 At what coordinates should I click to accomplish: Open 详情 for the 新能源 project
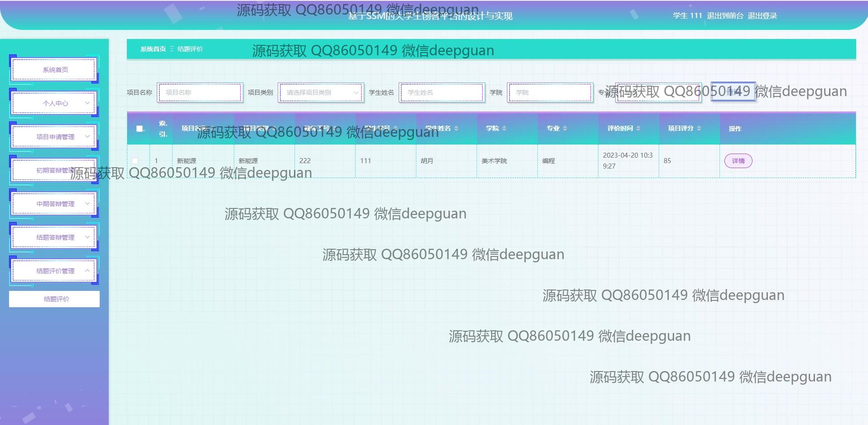click(x=738, y=161)
